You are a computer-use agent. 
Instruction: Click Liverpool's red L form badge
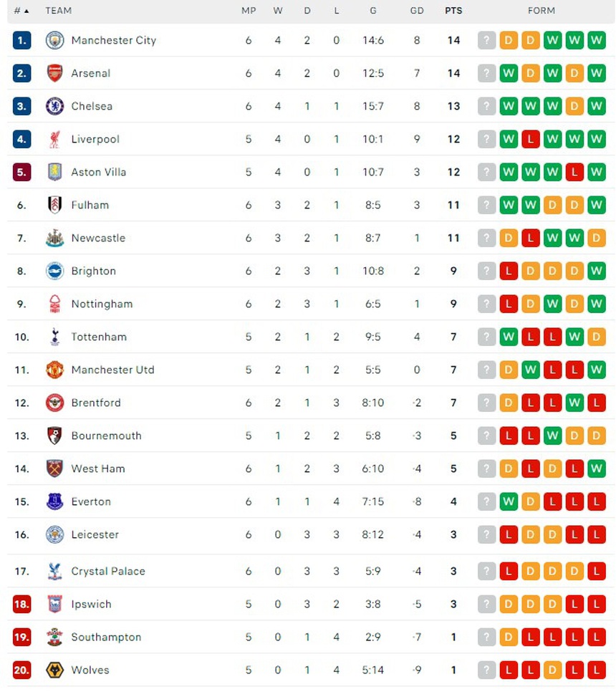click(531, 140)
